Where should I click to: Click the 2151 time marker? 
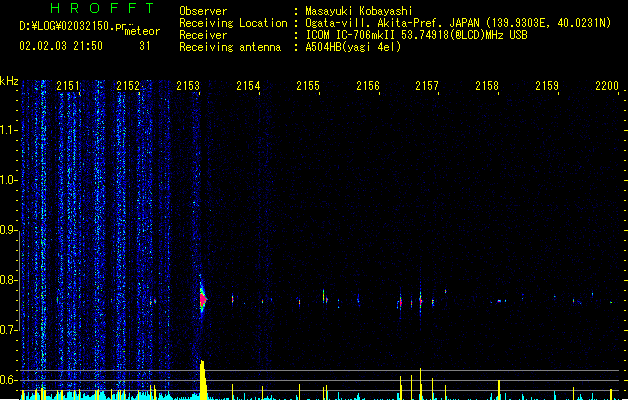[68, 86]
